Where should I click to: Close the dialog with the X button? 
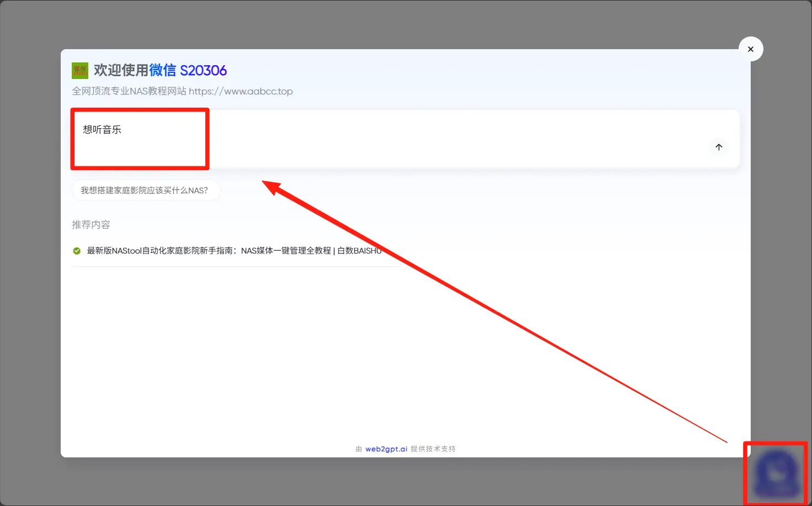[x=750, y=49]
